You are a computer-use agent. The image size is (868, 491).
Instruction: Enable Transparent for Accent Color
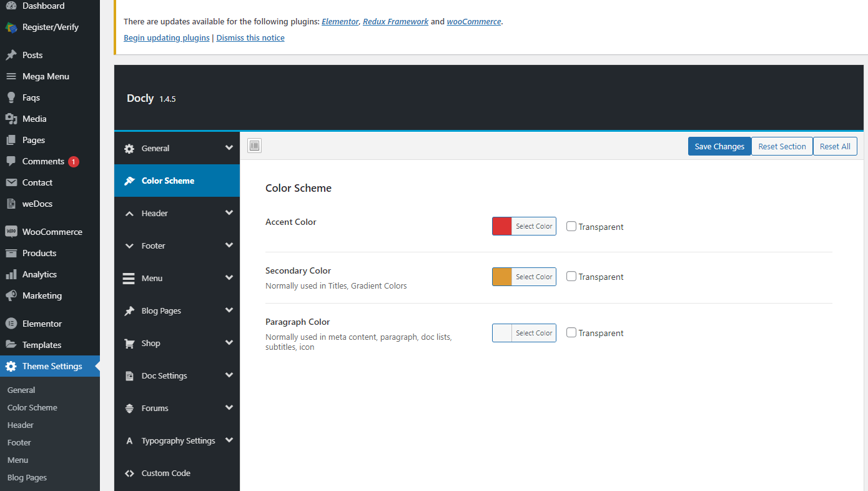coord(571,226)
